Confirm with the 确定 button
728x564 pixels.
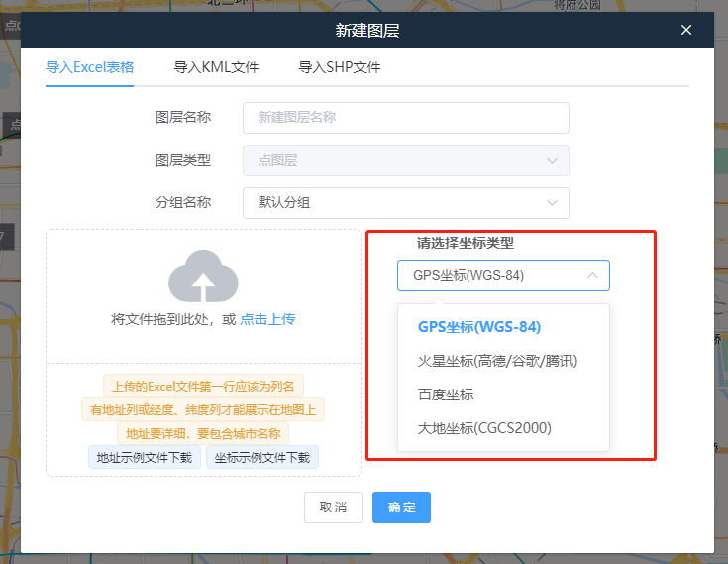(x=401, y=508)
